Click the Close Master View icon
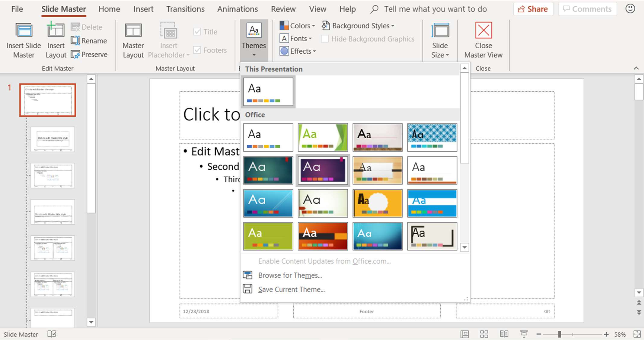Screen dimensions: 644x340 coord(483,40)
